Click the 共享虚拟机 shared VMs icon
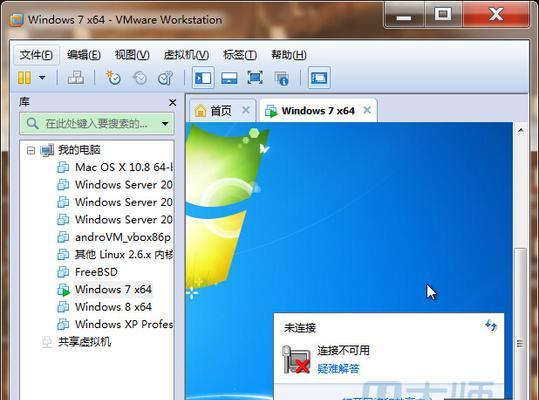Screen dimensions: 539x400 (x=47, y=342)
